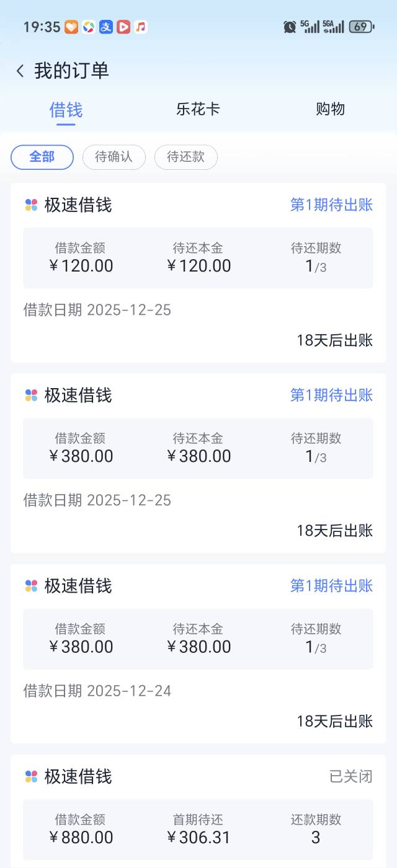The width and height of the screenshot is (397, 868).
Task: Select the 待确认 filter chip
Action: coord(114,157)
